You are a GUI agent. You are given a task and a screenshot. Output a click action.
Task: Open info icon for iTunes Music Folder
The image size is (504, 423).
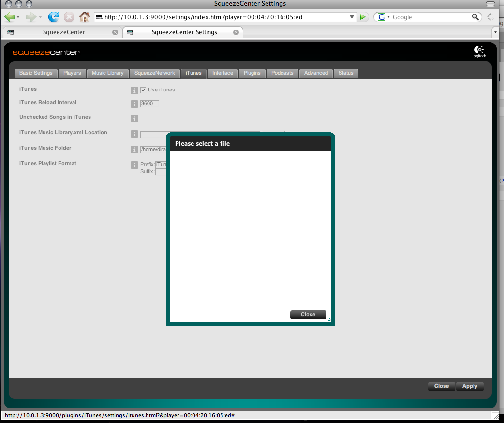coord(134,150)
